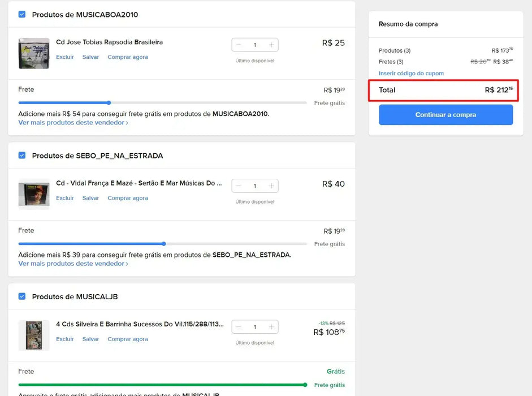This screenshot has width=532, height=396.
Task: Decrease quantity of Jose Tobias Rapsodia CD
Action: (x=239, y=45)
